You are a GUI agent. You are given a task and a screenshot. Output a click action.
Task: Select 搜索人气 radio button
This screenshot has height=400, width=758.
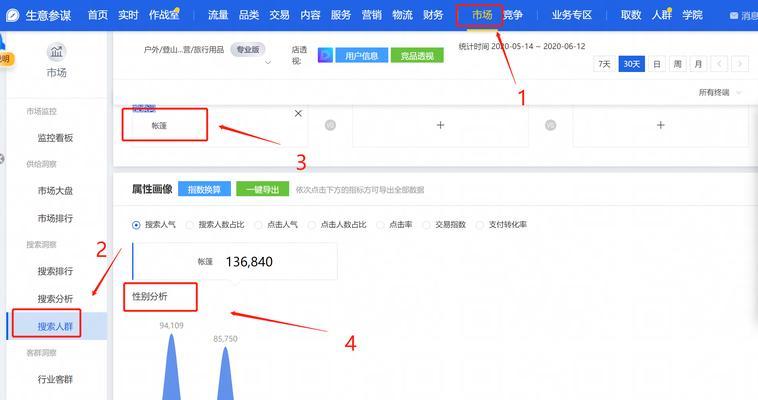(136, 225)
